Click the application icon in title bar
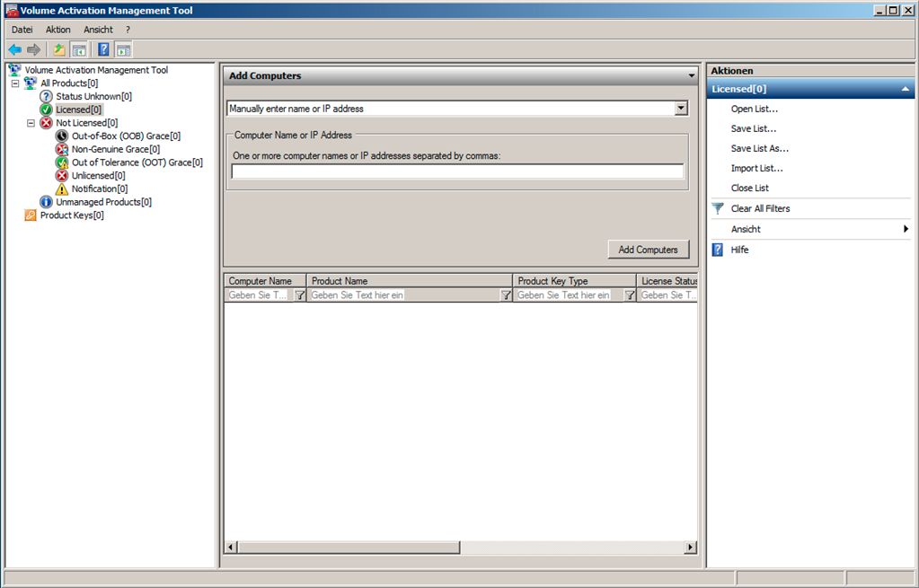 (x=11, y=11)
